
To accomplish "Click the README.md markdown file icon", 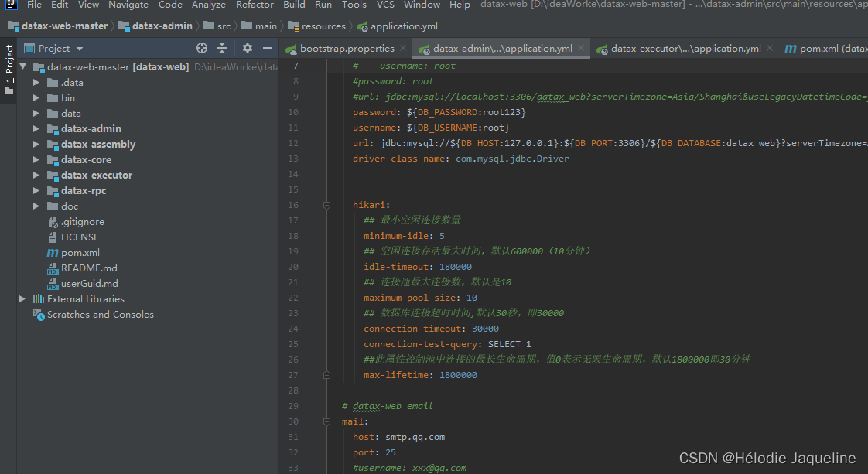I will [53, 268].
